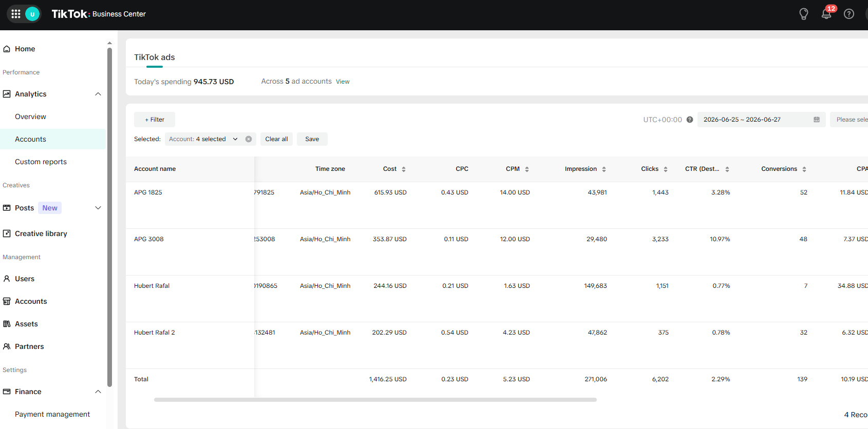Click the UTC timezone info icon

[x=690, y=120]
